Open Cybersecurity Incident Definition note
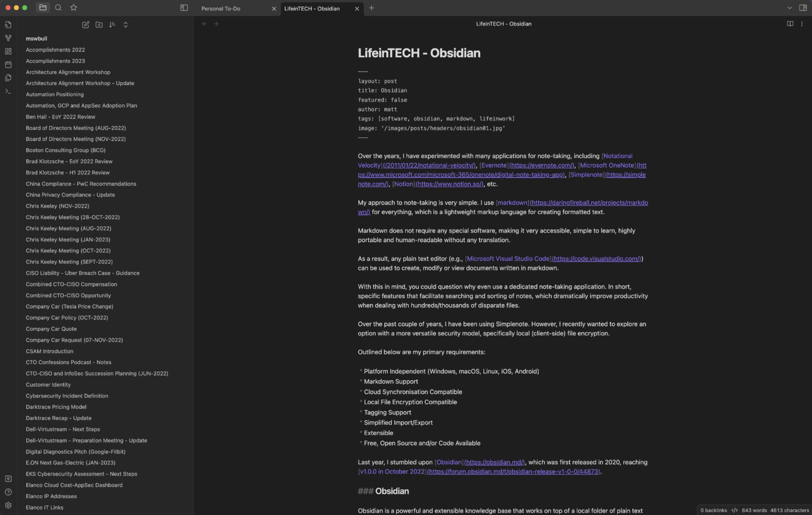This screenshot has width=812, height=515. (x=67, y=396)
